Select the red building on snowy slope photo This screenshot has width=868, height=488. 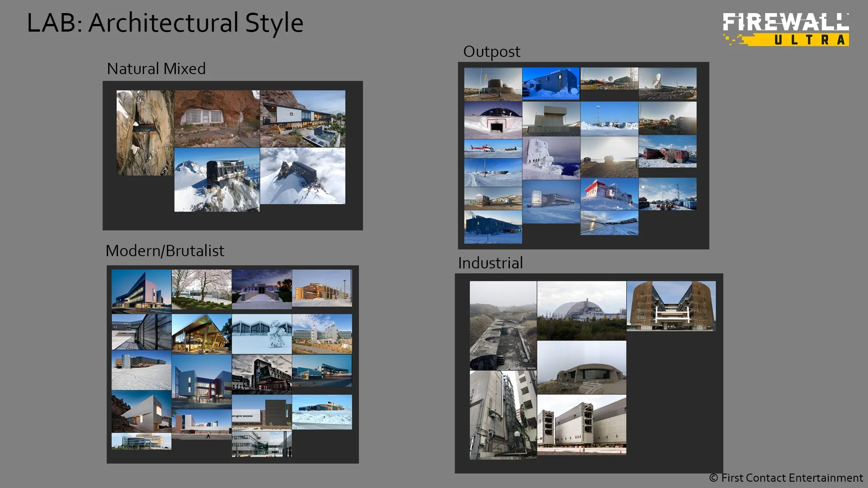(x=609, y=194)
